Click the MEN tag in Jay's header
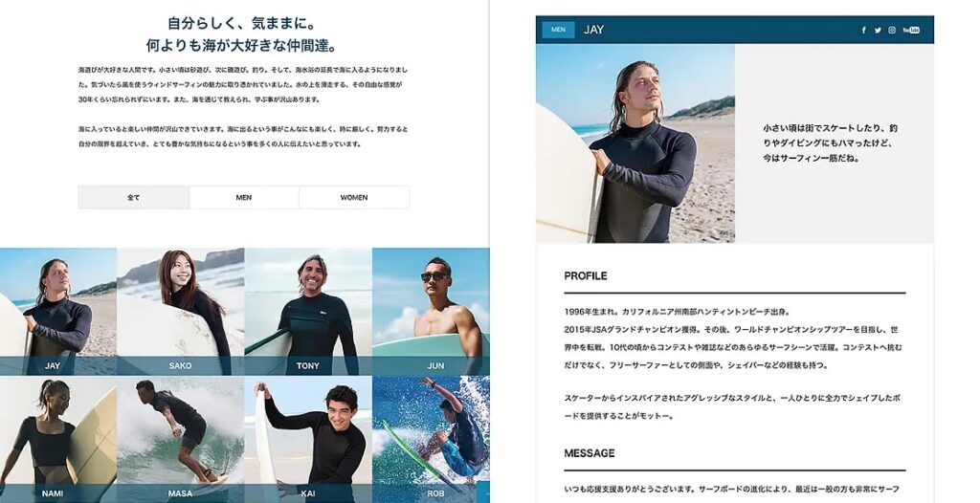 (x=558, y=30)
